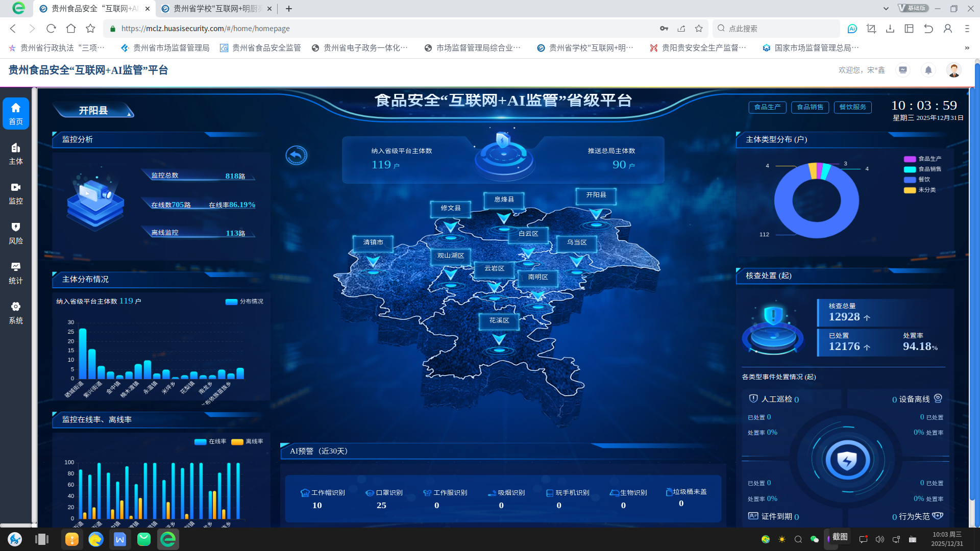Switch to the 贵州省学校 browser tab
The image size is (980, 551).
click(214, 9)
